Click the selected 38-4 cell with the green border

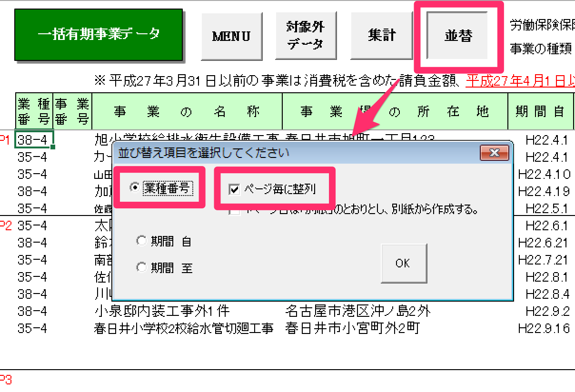34,139
